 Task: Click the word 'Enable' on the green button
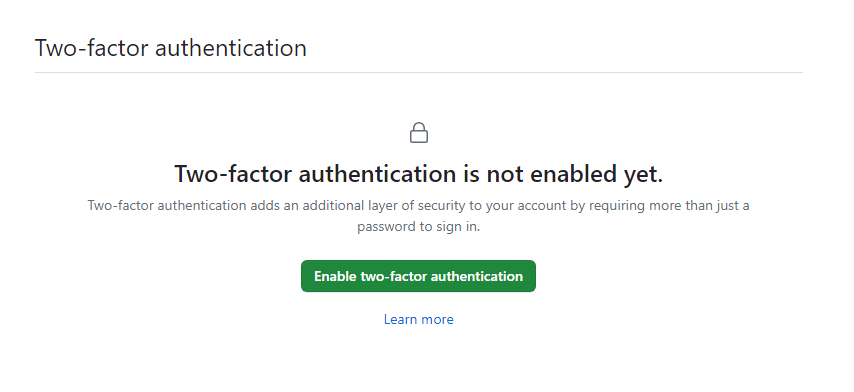click(x=336, y=276)
